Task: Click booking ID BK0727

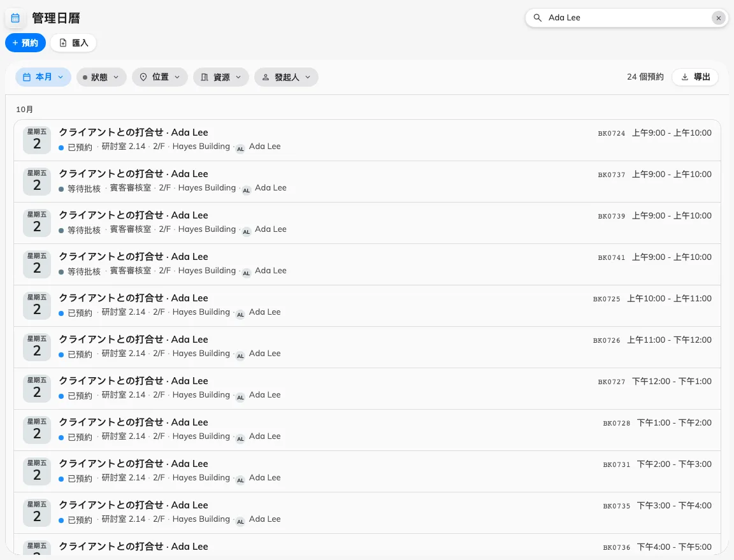Action: [612, 382]
